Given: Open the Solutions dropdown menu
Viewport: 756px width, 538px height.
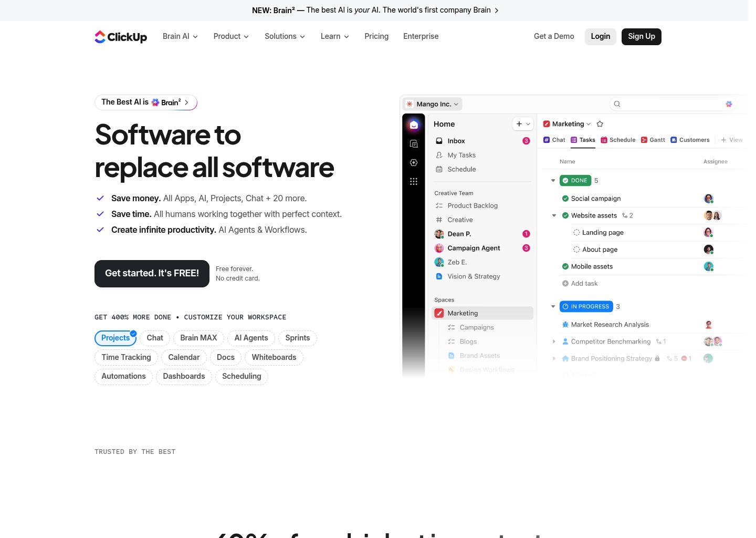Looking at the screenshot, I should (x=285, y=36).
